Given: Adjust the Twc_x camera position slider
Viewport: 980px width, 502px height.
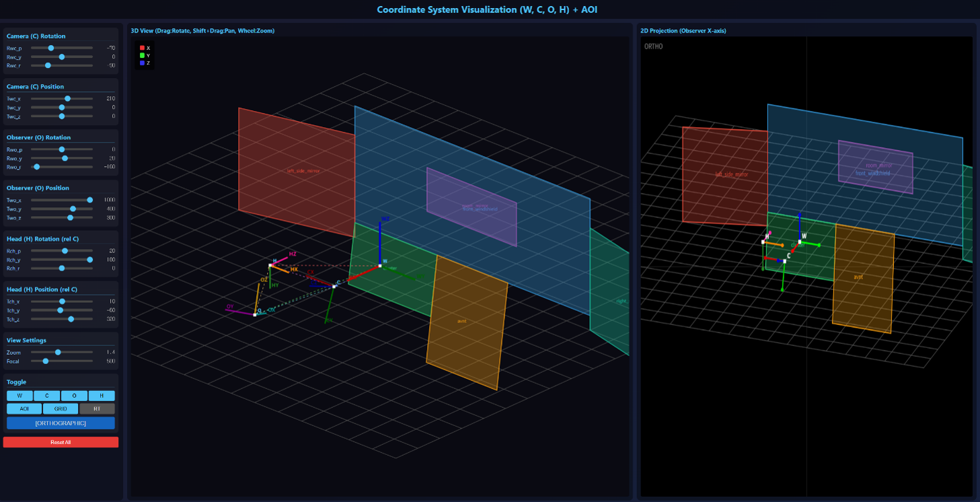Looking at the screenshot, I should (62, 98).
